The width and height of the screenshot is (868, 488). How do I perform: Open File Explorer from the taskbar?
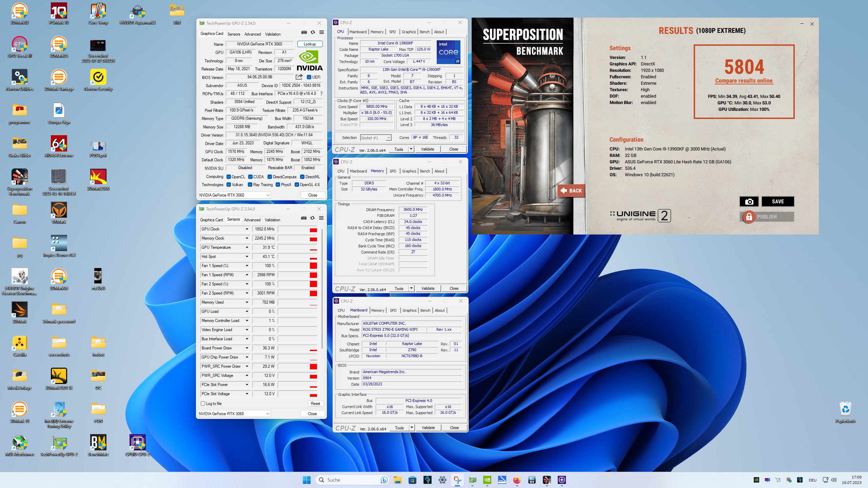click(x=397, y=480)
